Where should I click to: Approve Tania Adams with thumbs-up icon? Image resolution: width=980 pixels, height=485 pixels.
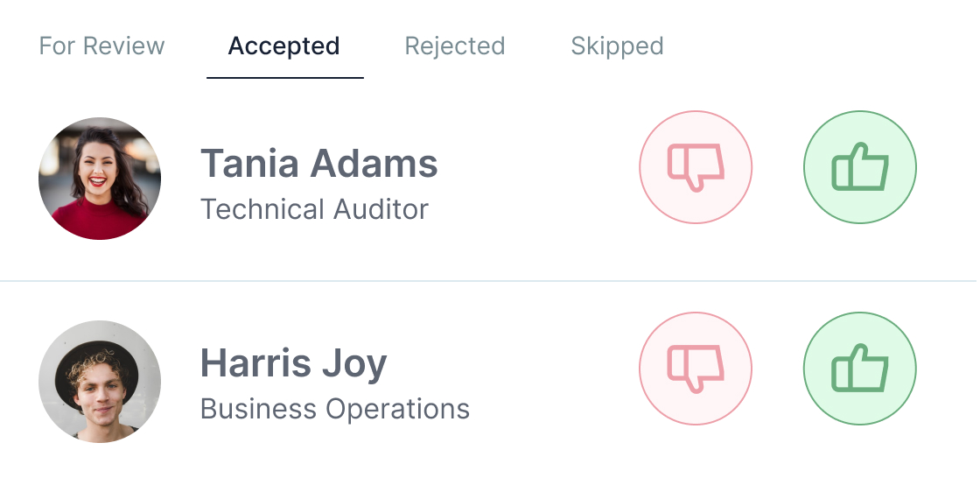[x=860, y=167]
